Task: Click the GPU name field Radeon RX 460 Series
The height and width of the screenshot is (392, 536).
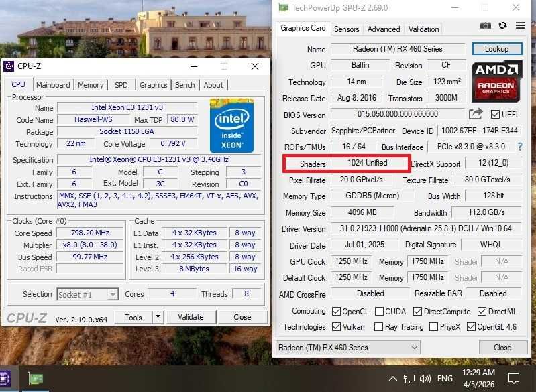Action: (x=398, y=49)
